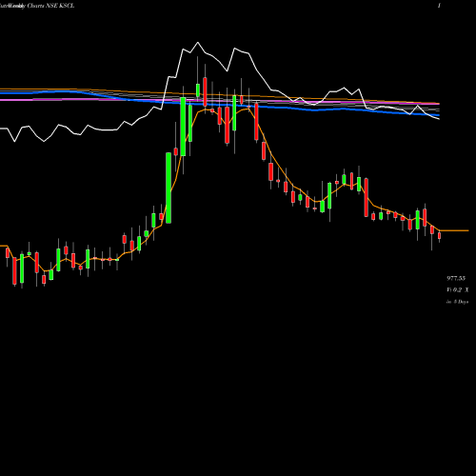
Task: Click the 'V: 0.2 X' volume label
Action: tap(458, 289)
